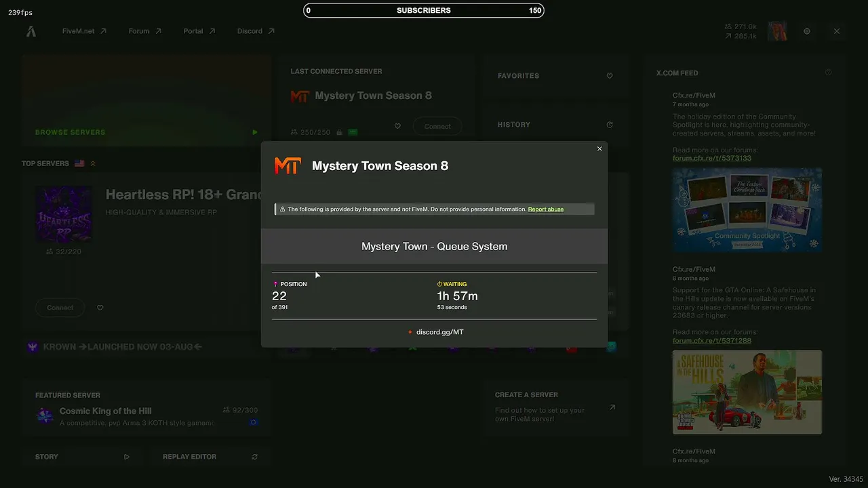Click the "of 391" queue total
Viewport: 868px width, 488px height.
(279, 308)
